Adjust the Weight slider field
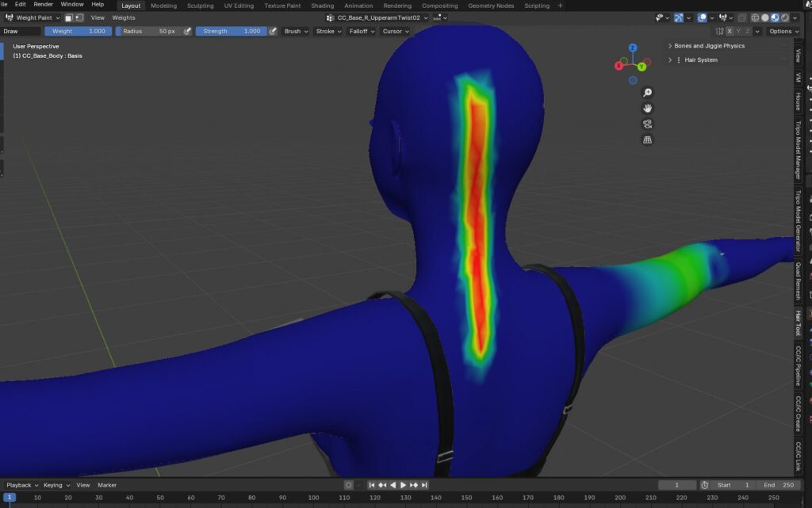 [x=79, y=31]
